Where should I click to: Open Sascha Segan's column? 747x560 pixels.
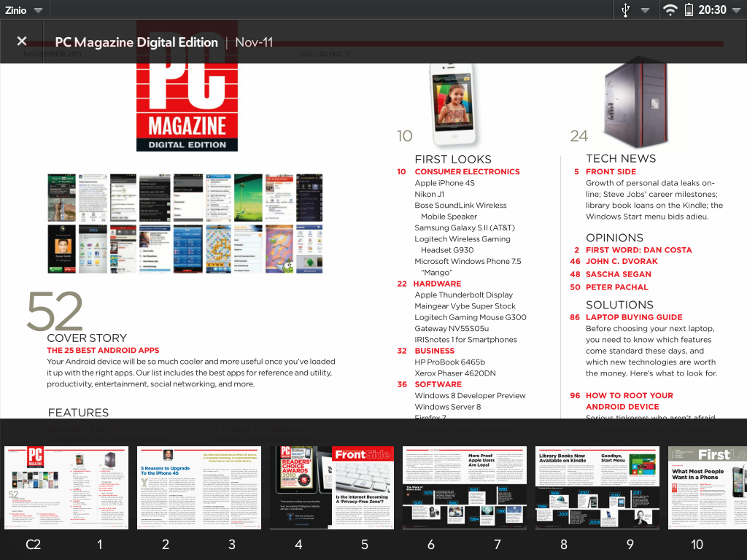pyautogui.click(x=619, y=274)
